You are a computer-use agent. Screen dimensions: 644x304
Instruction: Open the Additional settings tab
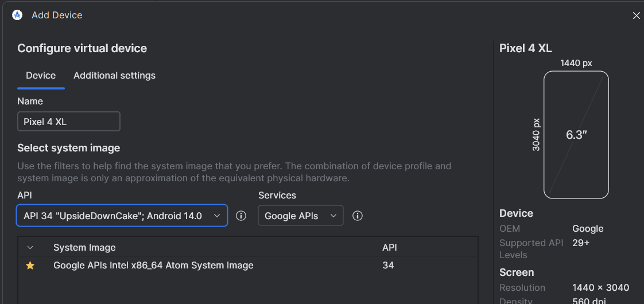tap(114, 76)
